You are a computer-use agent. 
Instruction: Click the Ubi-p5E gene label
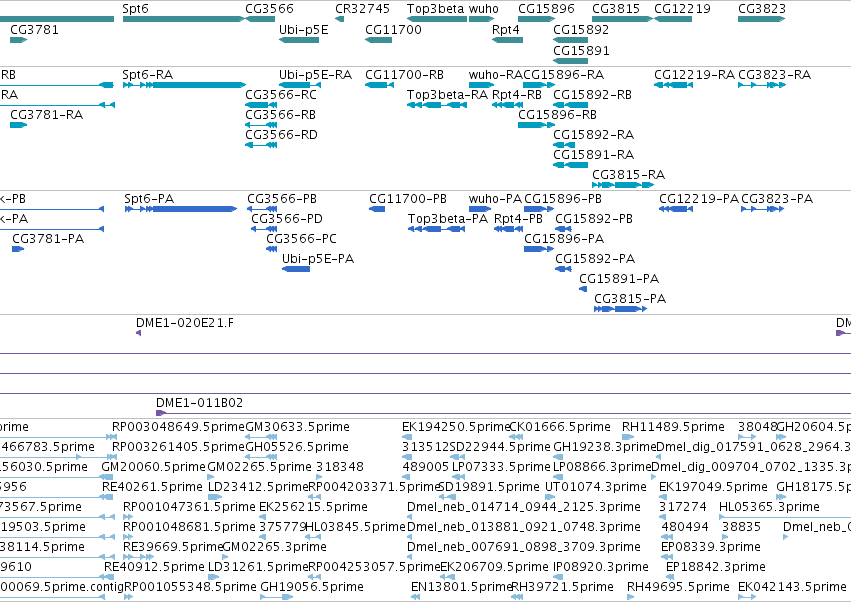[x=303, y=29]
